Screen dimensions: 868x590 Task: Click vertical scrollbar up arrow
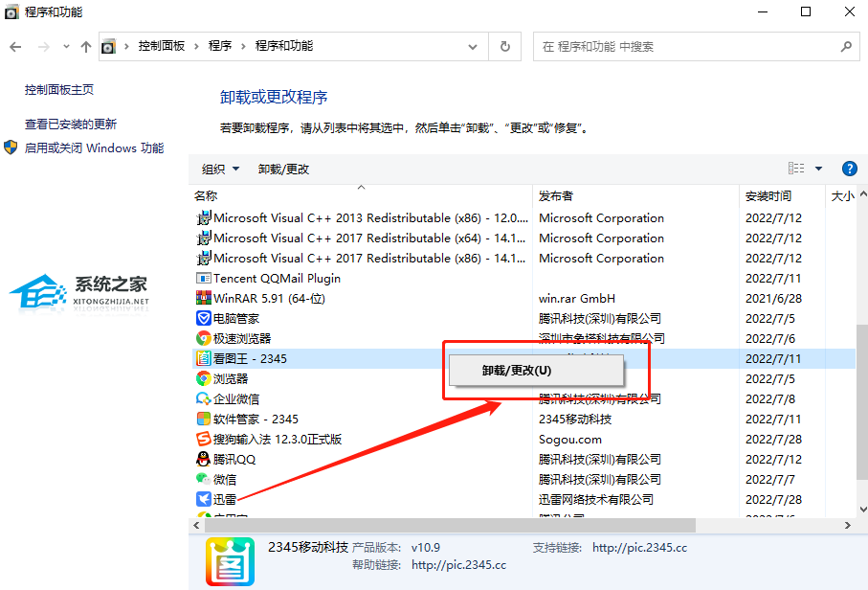coord(862,194)
